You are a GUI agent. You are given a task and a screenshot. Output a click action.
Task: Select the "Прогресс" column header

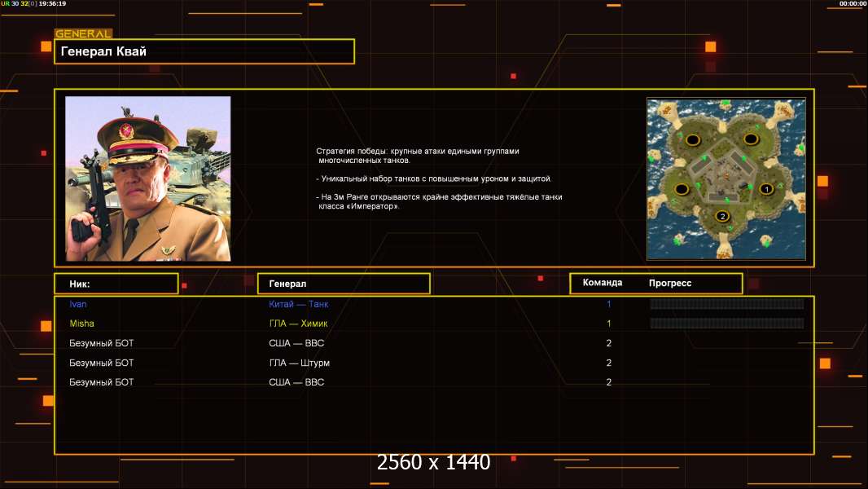670,283
